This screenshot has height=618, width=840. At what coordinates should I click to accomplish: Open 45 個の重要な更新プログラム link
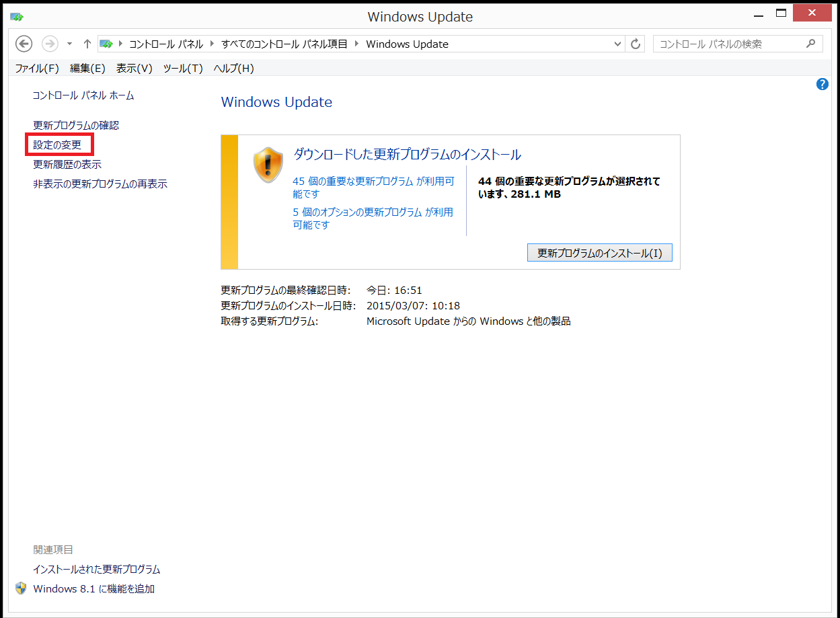(x=373, y=181)
